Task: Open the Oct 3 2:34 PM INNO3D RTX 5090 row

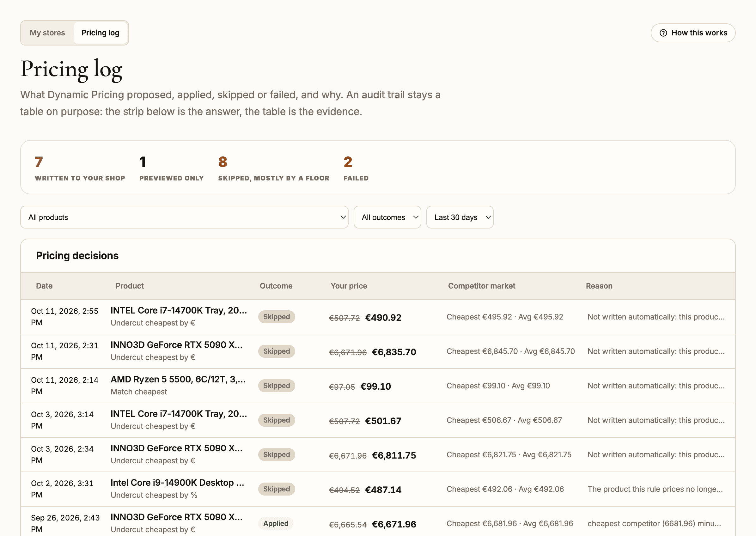Action: click(x=378, y=454)
